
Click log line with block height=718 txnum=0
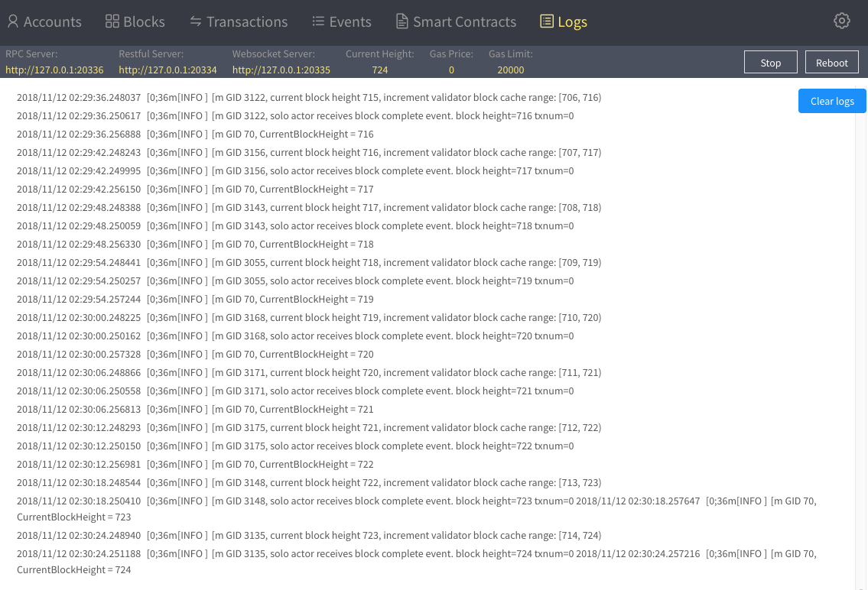[x=295, y=225]
